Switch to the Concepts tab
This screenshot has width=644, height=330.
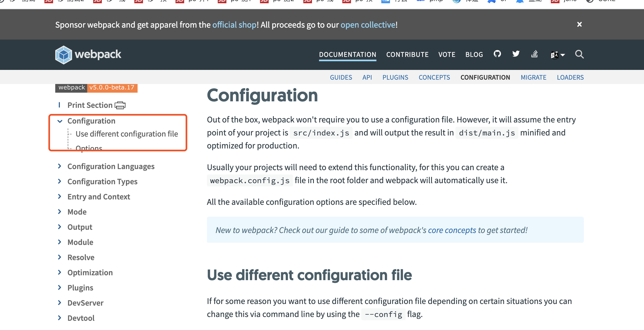point(434,77)
